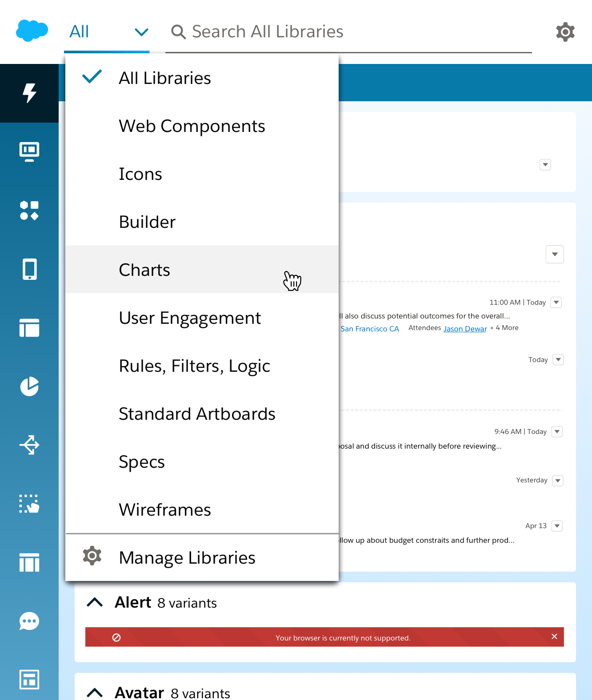Click the error icon in alert banner

(116, 637)
